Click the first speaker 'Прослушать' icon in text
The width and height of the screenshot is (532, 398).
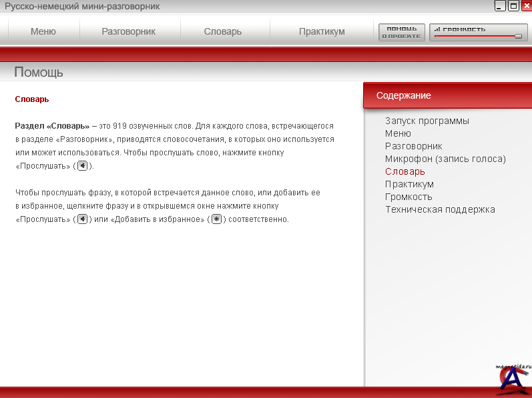pos(82,166)
